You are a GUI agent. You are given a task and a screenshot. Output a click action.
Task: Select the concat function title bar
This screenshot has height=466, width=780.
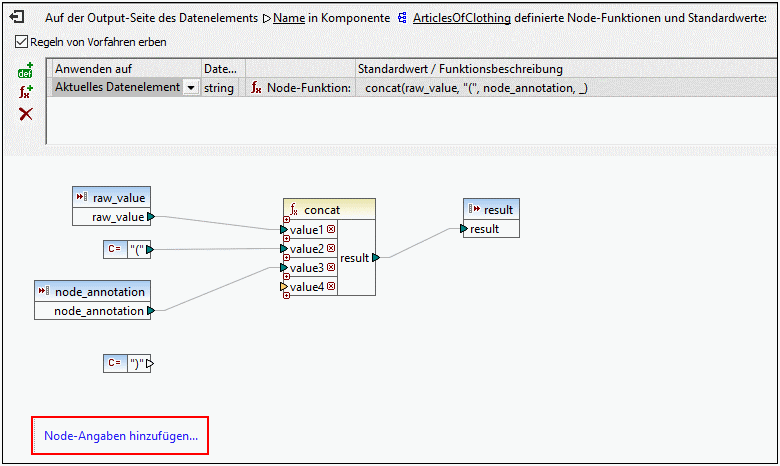pyautogui.click(x=329, y=210)
